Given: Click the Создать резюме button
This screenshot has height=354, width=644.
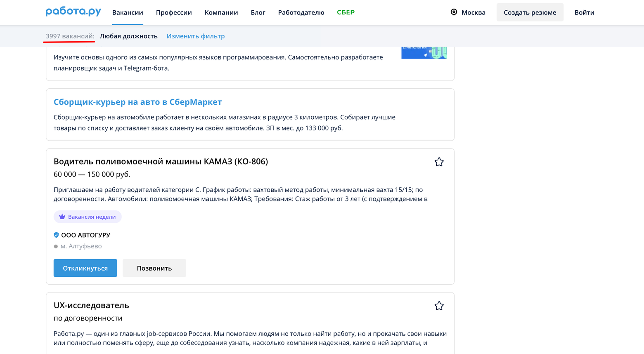Looking at the screenshot, I should coord(530,12).
